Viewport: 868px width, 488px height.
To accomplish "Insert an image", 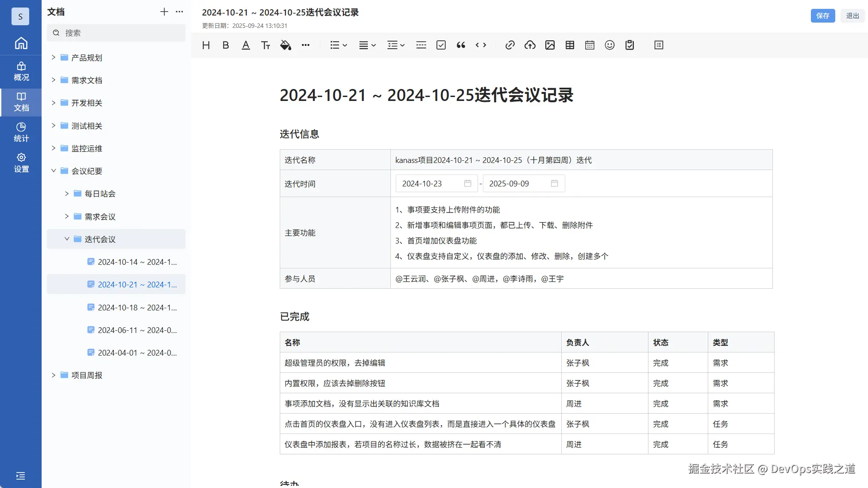I will click(x=550, y=45).
